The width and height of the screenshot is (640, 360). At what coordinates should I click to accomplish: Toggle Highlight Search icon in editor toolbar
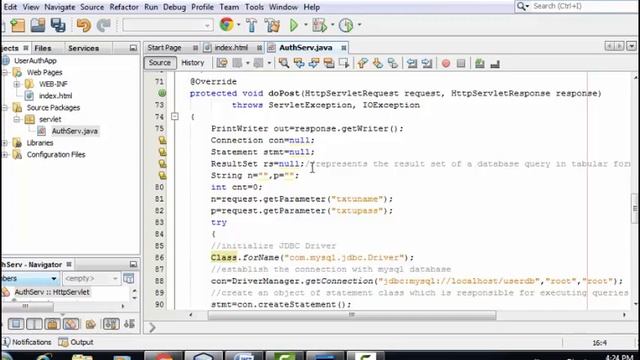tap(329, 63)
